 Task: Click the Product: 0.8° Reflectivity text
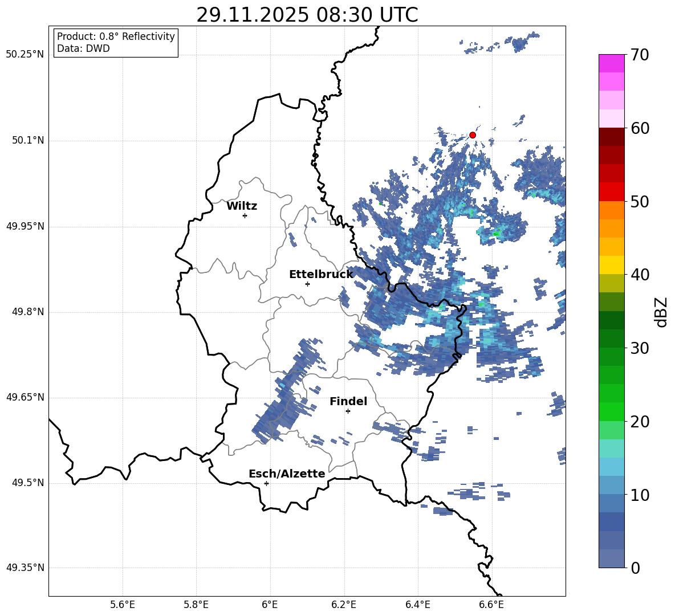click(116, 36)
